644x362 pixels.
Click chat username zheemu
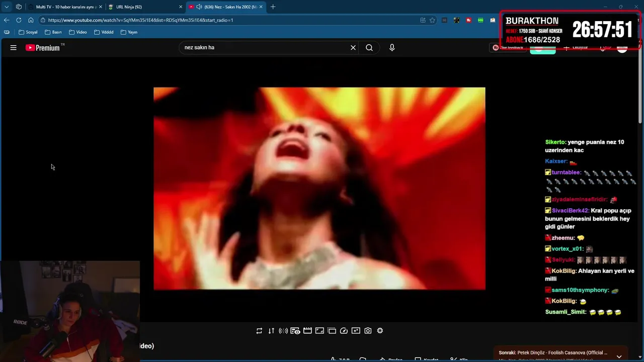[x=563, y=238]
